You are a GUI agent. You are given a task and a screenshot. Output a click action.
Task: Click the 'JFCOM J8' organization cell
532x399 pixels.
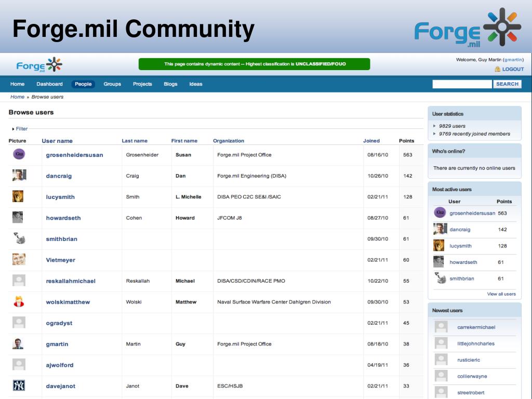tap(229, 218)
